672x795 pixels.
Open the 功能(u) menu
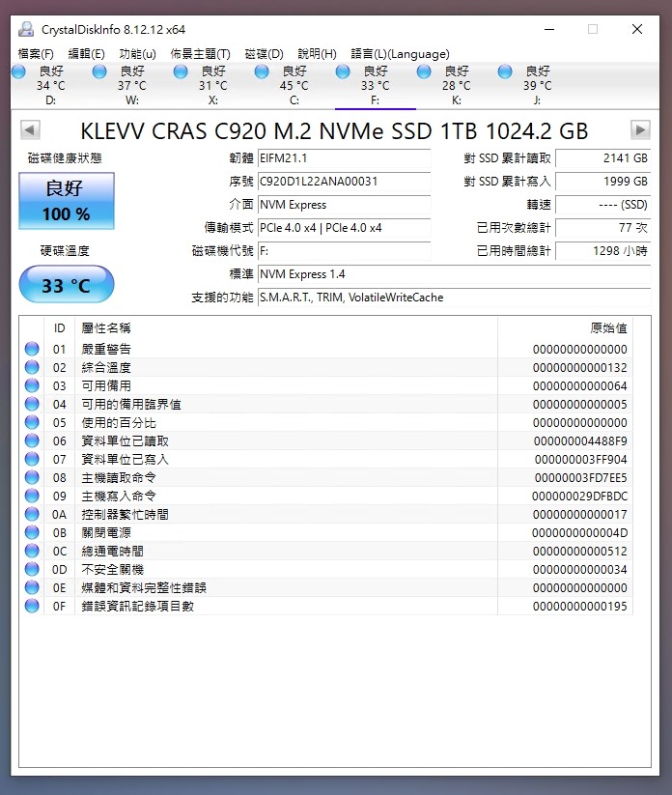click(x=137, y=54)
